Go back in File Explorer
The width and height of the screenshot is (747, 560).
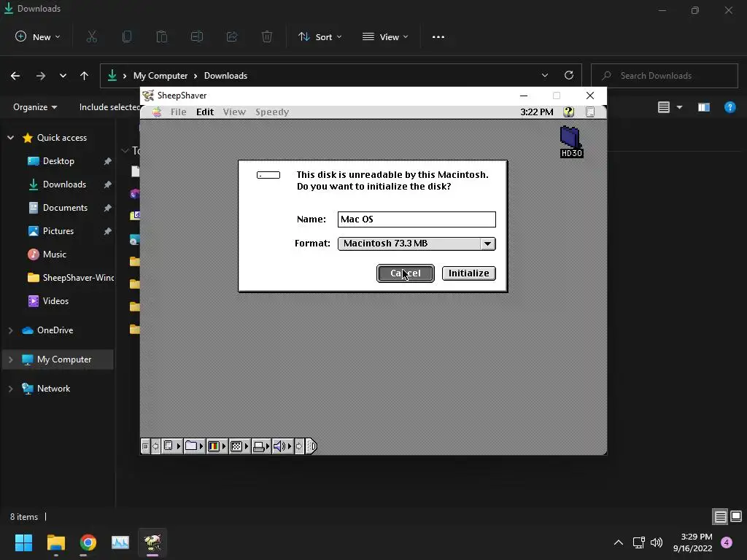tap(15, 76)
